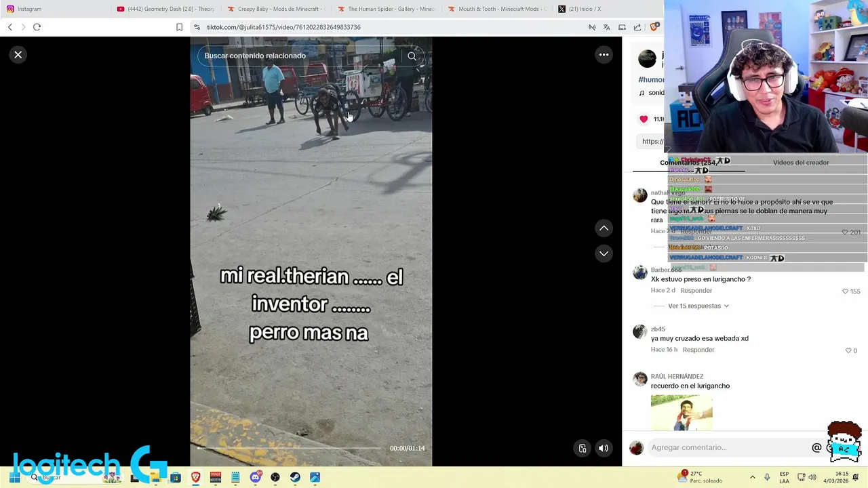Like Barber.666's comment heart
The width and height of the screenshot is (868, 488).
click(845, 291)
